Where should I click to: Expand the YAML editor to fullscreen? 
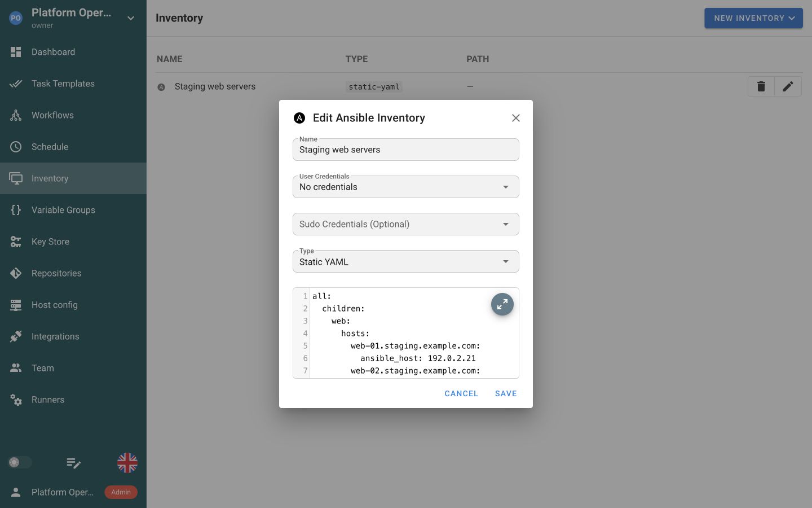pos(502,304)
